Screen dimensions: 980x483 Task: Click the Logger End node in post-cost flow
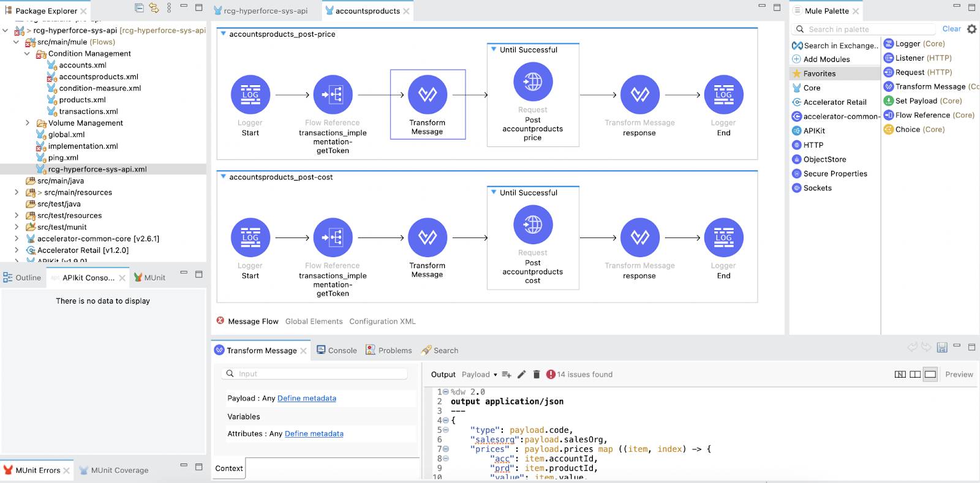723,238
